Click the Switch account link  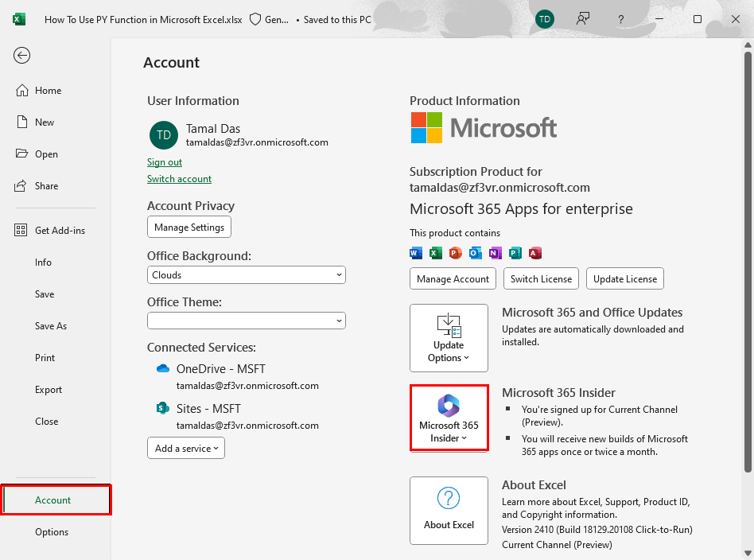point(180,178)
